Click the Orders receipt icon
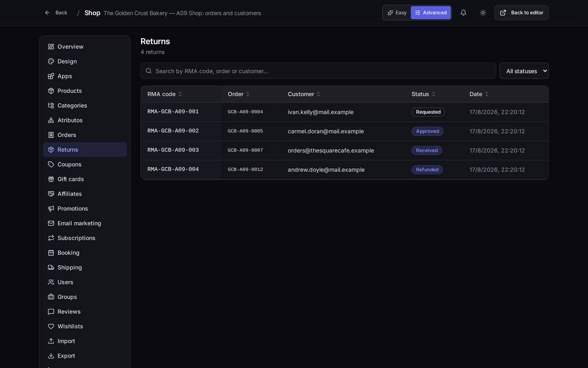 [x=51, y=135]
